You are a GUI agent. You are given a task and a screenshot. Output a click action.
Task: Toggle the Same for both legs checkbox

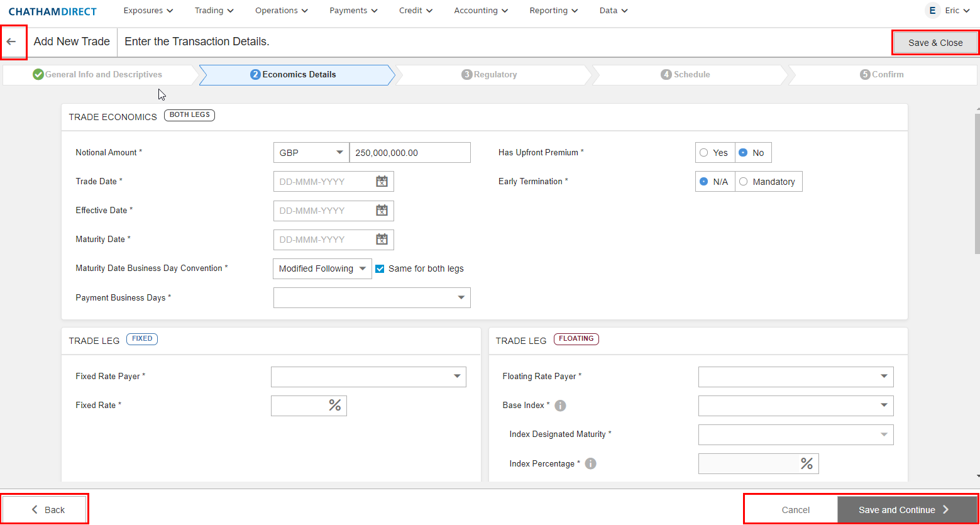380,268
